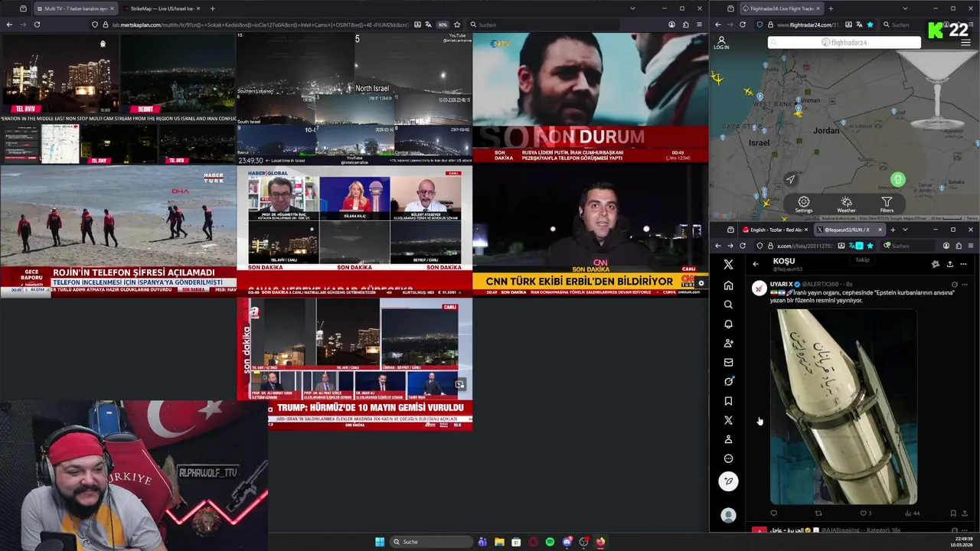This screenshot has width=980, height=551.
Task: Open File Explorer from the taskbar
Action: click(x=499, y=542)
